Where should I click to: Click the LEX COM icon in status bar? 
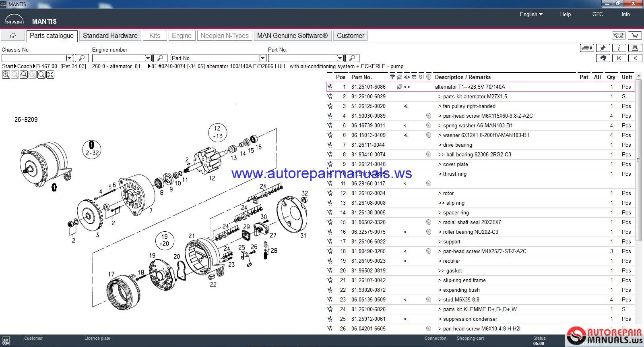pos(6,341)
